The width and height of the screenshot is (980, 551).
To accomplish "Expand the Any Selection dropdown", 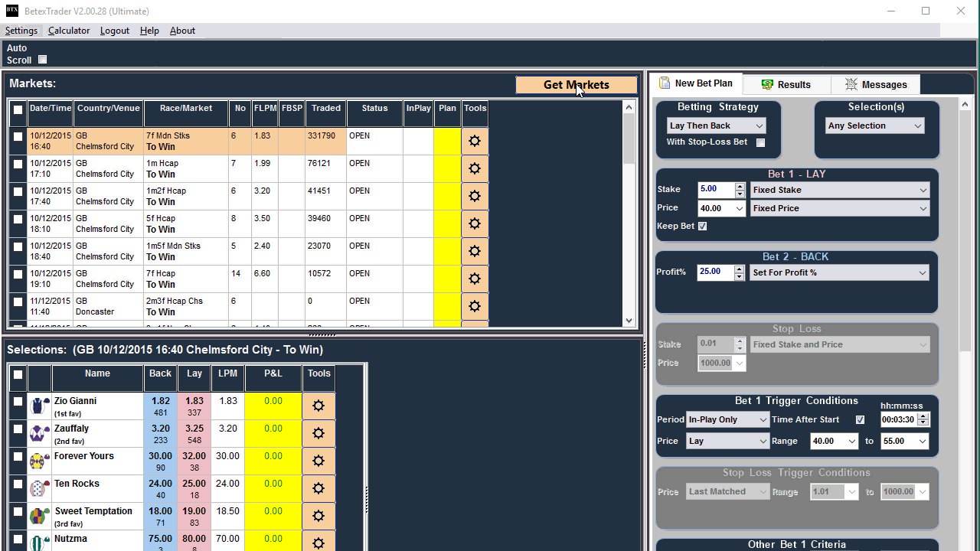I will [874, 126].
